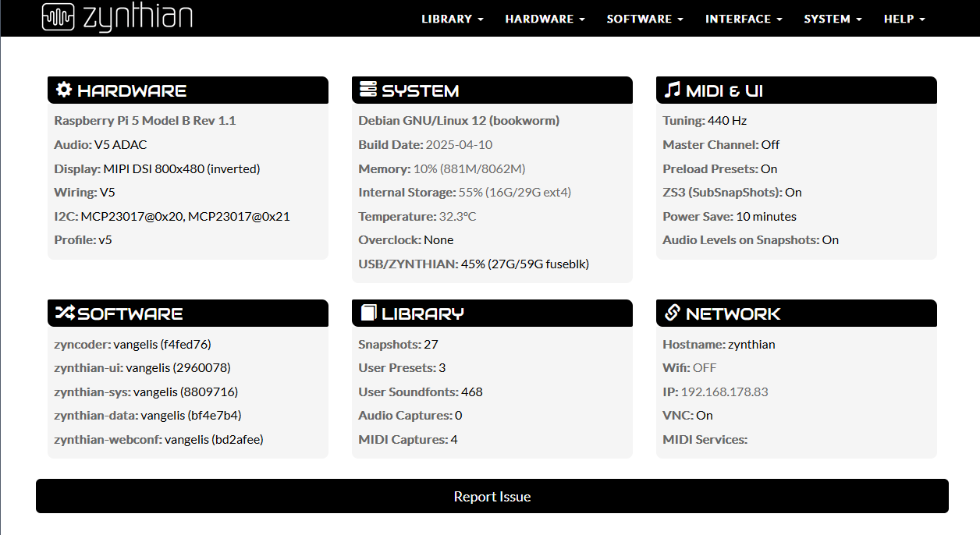Viewport: 980px width, 535px height.
Task: Open the SYSTEM dropdown menu
Action: 833,19
